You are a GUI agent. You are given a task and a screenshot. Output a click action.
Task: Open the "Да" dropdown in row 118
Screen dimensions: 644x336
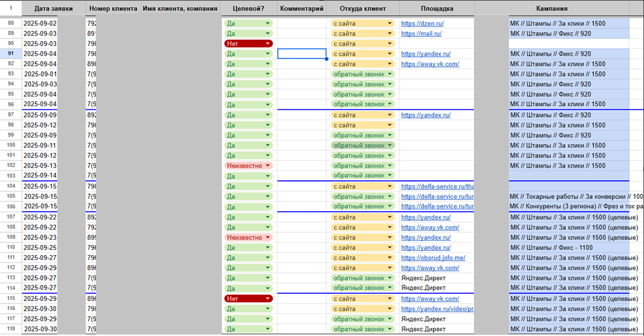[x=248, y=329]
